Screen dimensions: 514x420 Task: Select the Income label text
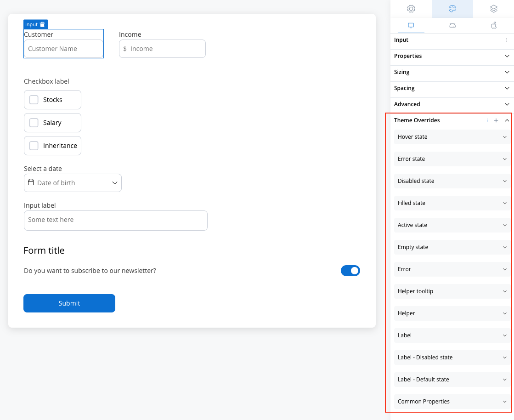130,34
